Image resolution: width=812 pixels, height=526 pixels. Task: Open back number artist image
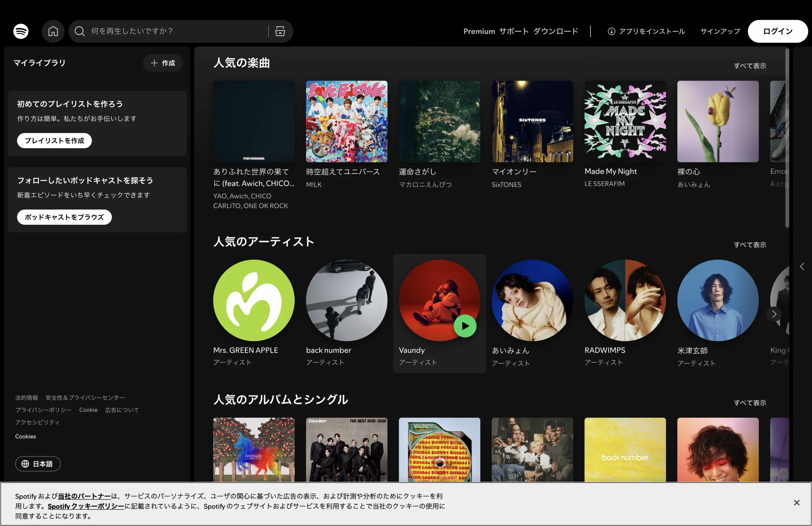point(347,300)
